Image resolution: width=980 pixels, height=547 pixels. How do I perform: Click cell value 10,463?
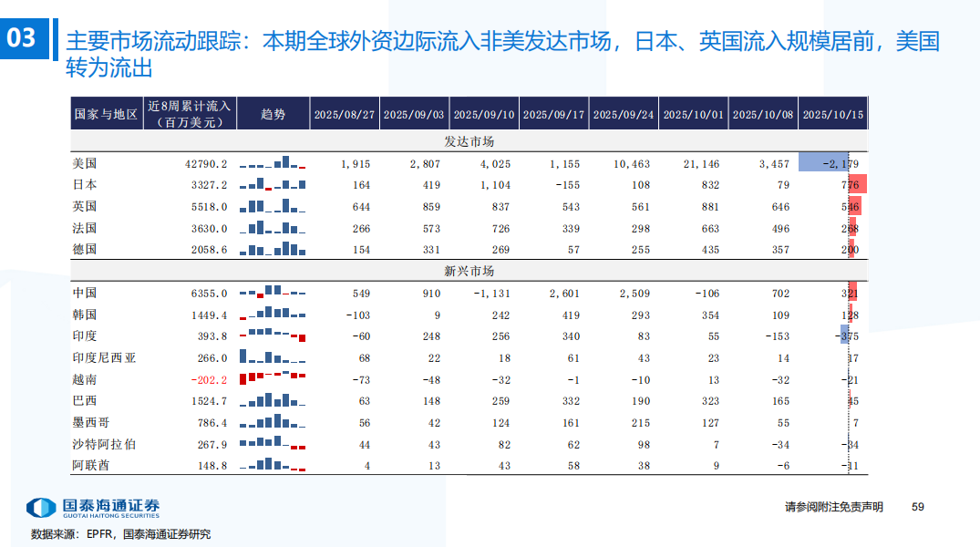631,164
